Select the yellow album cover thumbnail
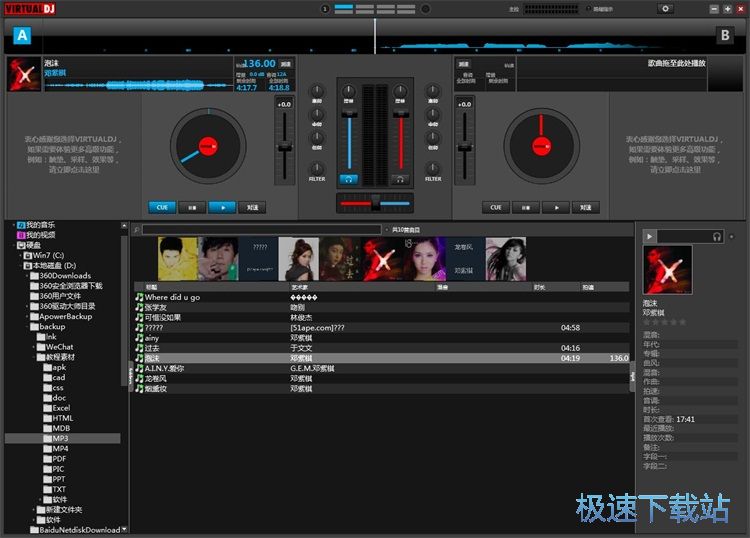The width and height of the screenshot is (750, 538). click(x=177, y=259)
